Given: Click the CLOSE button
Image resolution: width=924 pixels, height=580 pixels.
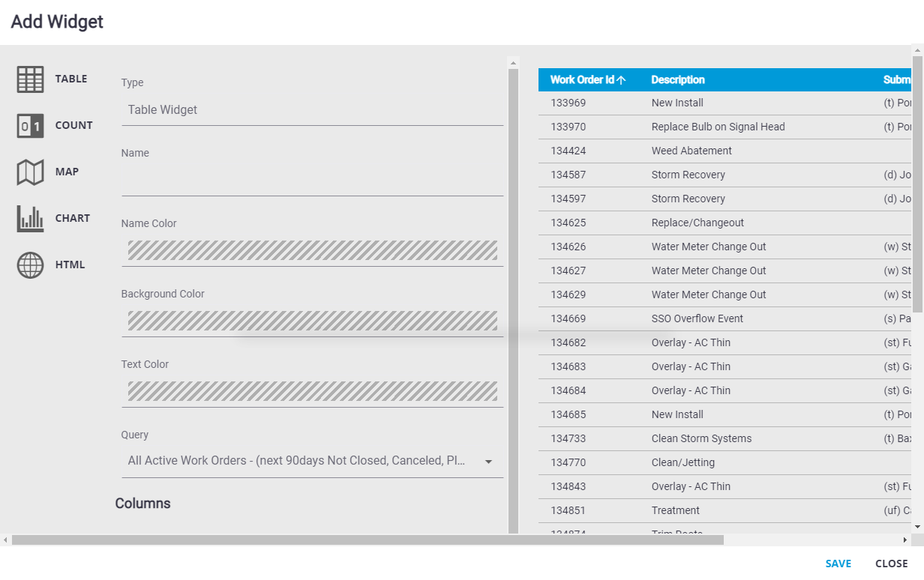Looking at the screenshot, I should 891,564.
